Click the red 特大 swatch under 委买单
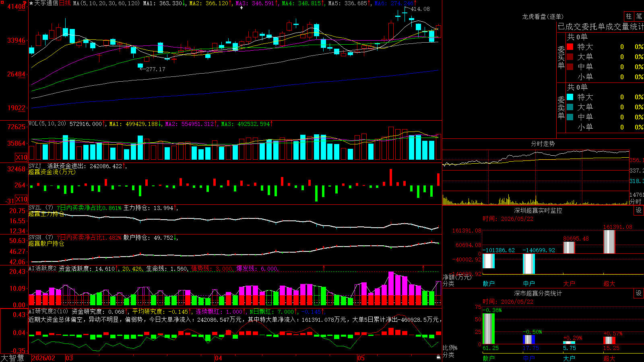Image resolution: width=644 pixels, height=362 pixels. [570, 47]
